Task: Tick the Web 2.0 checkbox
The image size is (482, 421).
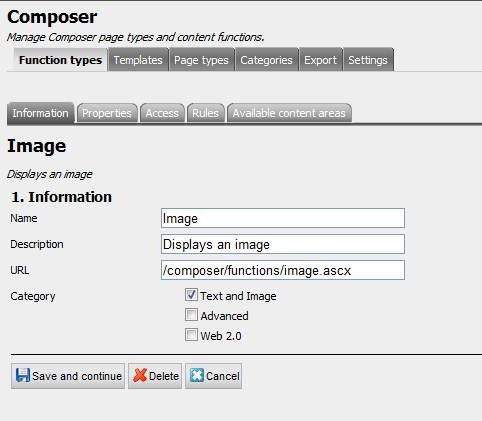Action: [191, 335]
